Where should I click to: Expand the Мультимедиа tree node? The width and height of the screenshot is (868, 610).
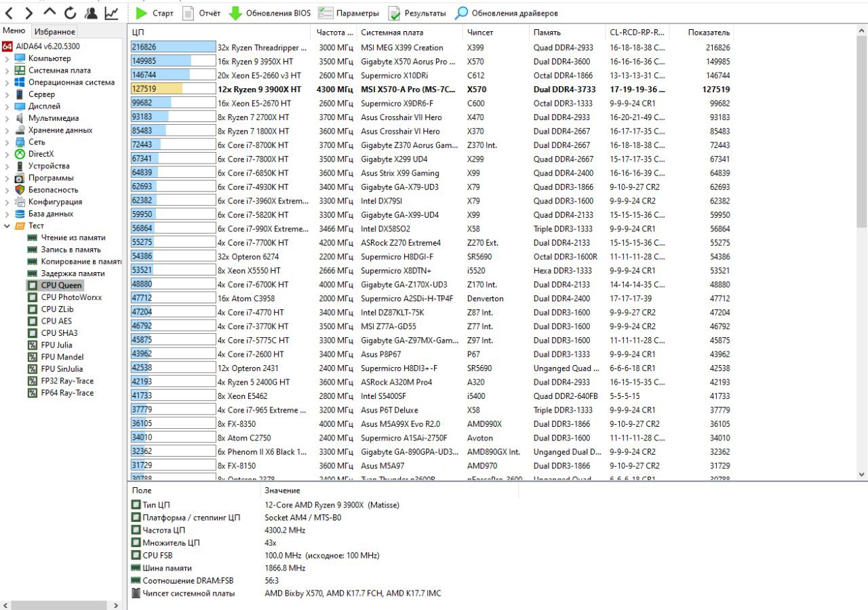coord(7,118)
